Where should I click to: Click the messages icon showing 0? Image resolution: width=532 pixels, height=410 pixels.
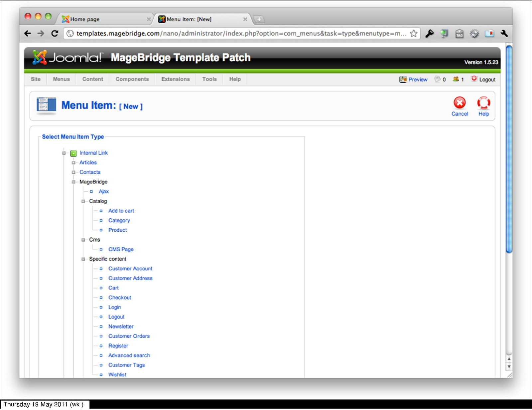point(438,79)
